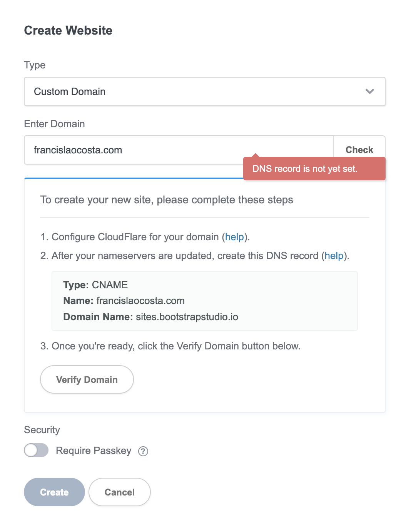Click the chevron arrow in the Type field

tap(369, 91)
